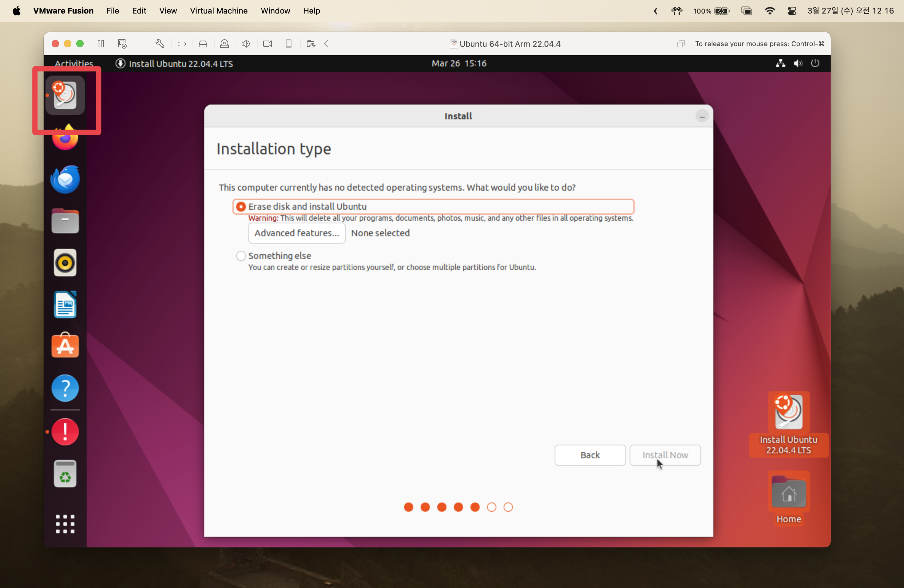Open the Ubuntu power menu icon
The image size is (904, 588).
tap(815, 63)
